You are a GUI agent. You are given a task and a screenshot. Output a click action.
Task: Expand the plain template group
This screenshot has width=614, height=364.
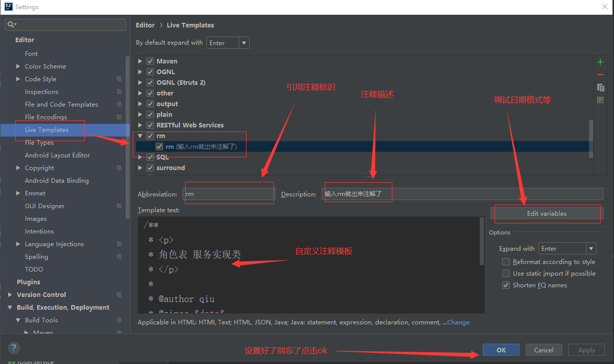(x=140, y=114)
